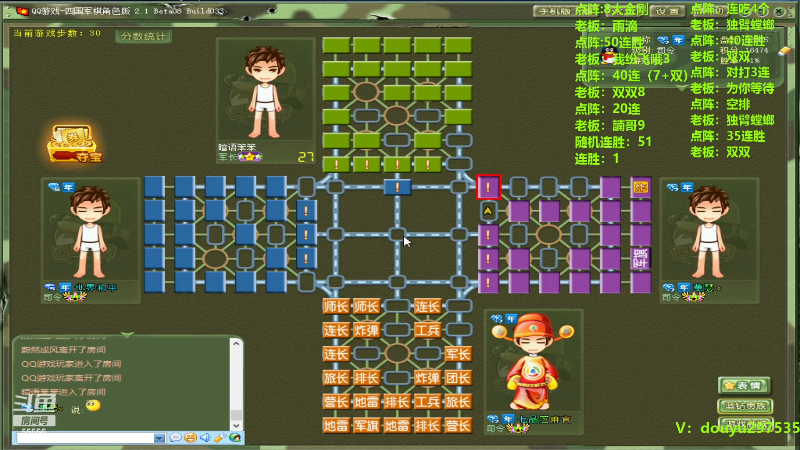
Task: Click the chat line 蔚然成风离开了房间
Action: click(63, 349)
